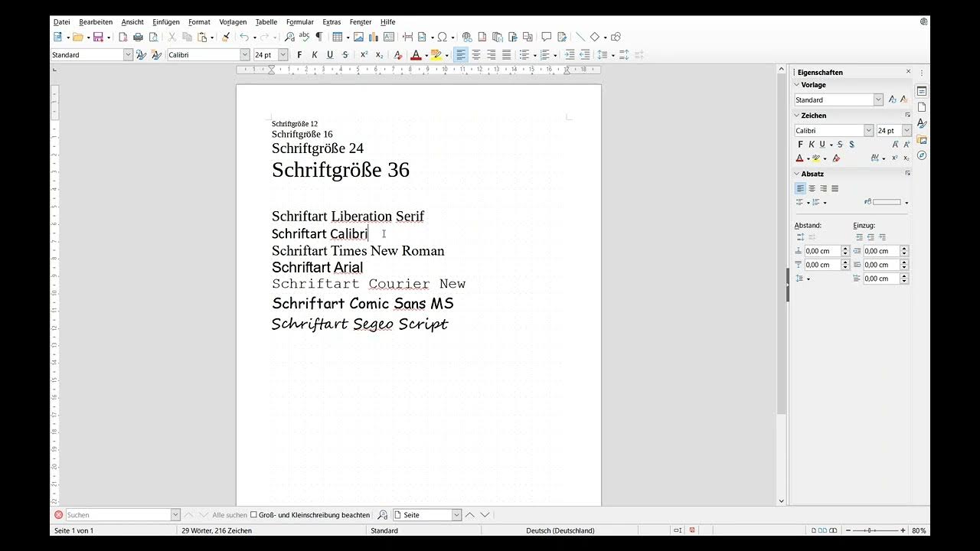Click the Insert image icon
The width and height of the screenshot is (980, 551).
358,37
